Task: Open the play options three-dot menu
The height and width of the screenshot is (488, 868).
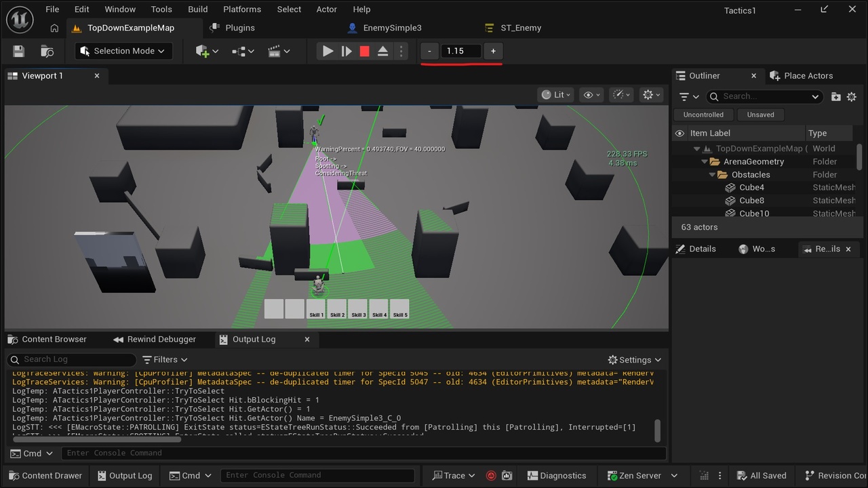Action: (x=401, y=51)
